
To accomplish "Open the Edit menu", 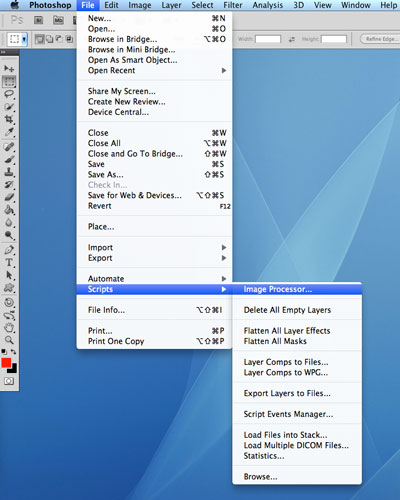I will coord(111,5).
